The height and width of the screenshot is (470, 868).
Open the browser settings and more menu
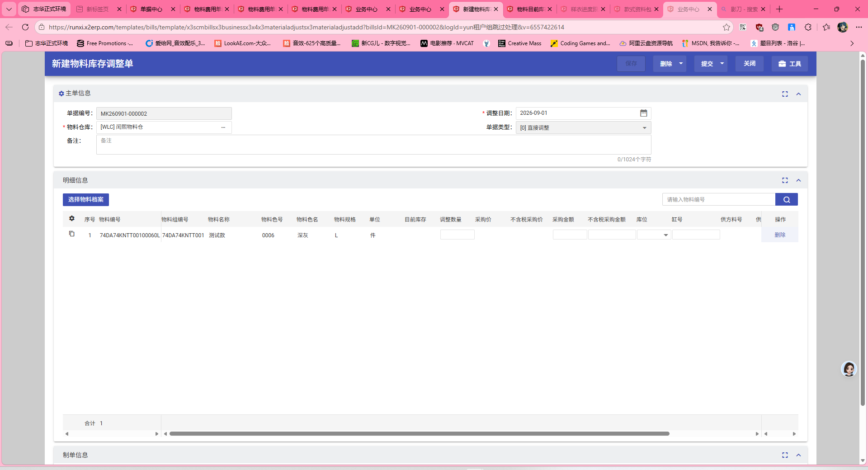click(859, 27)
